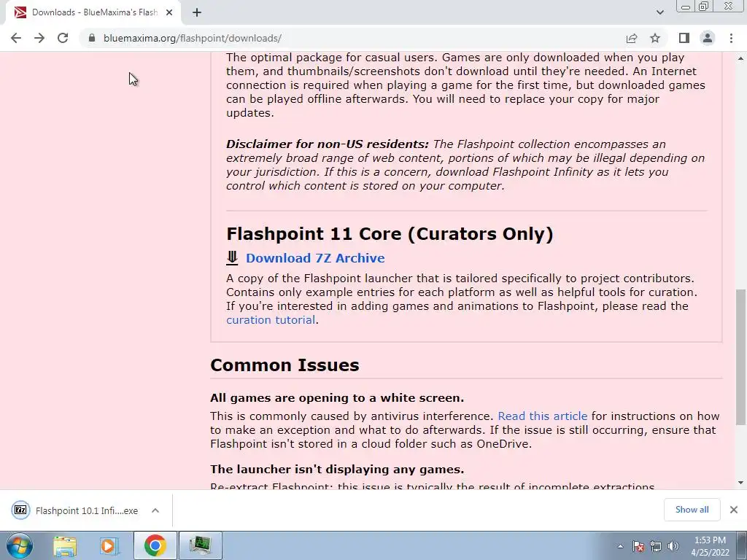Image resolution: width=747 pixels, height=560 pixels.
Task: Share this page icon in address bar
Action: pos(632,38)
